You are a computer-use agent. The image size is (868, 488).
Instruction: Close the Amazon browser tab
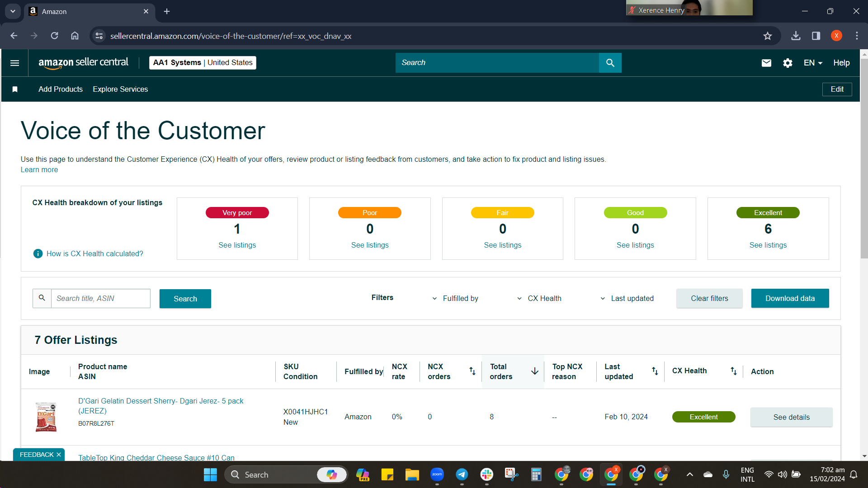coord(146,11)
